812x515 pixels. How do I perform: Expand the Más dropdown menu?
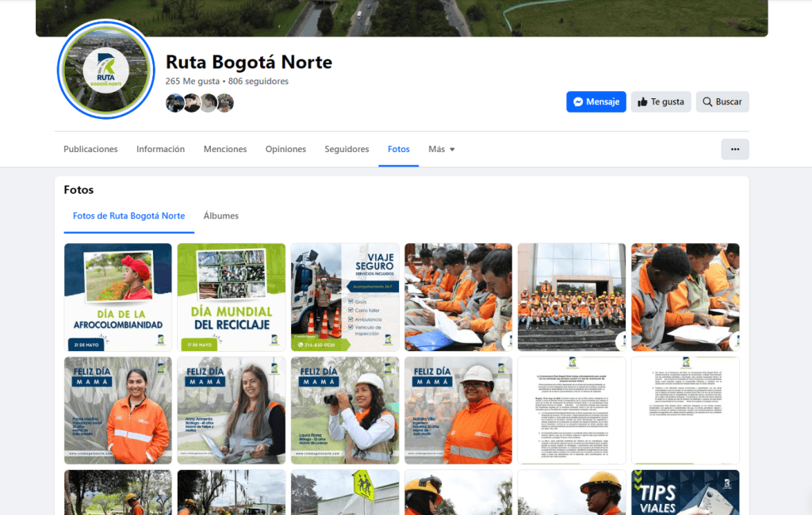tap(441, 149)
